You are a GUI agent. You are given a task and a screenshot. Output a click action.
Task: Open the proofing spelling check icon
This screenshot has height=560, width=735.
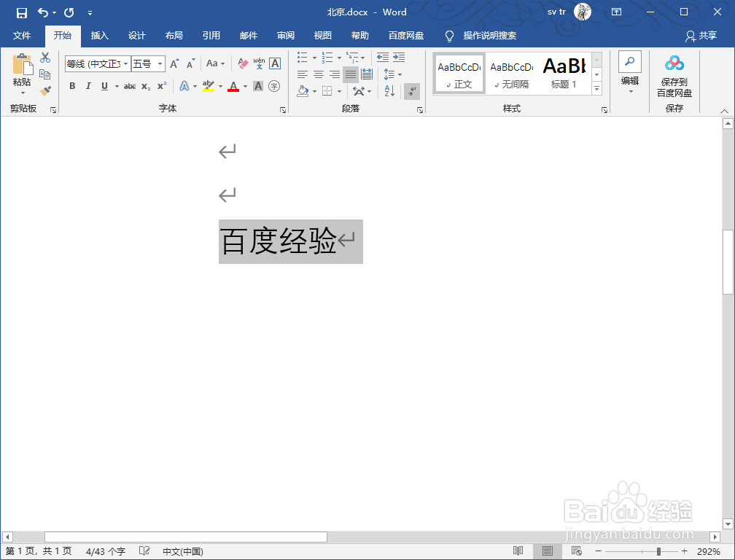pos(144,551)
